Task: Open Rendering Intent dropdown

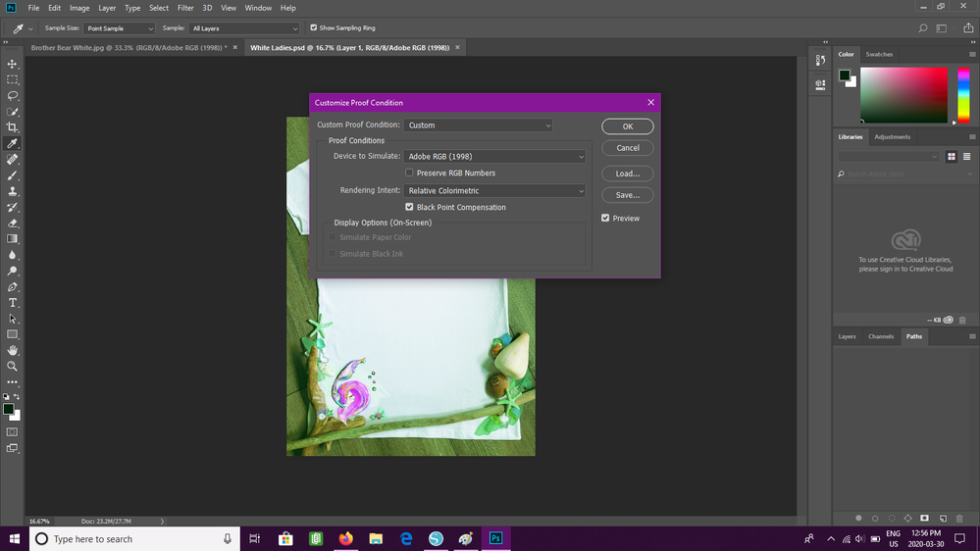Action: (494, 191)
